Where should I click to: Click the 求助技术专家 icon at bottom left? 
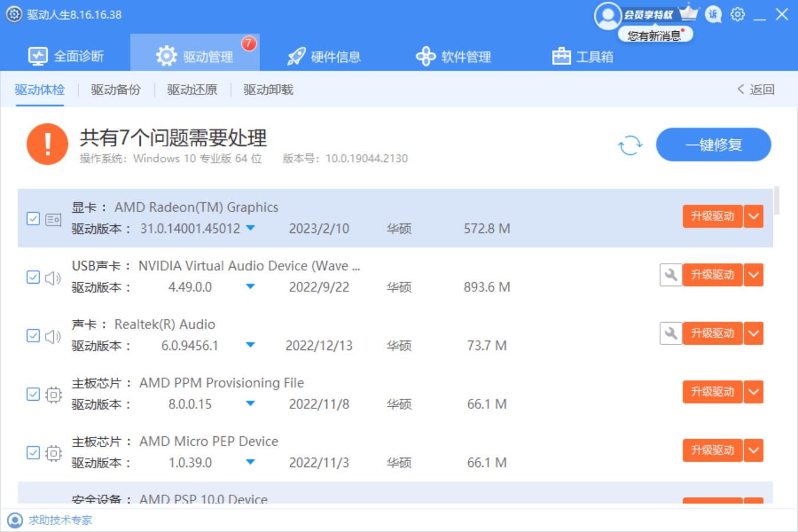tap(16, 520)
